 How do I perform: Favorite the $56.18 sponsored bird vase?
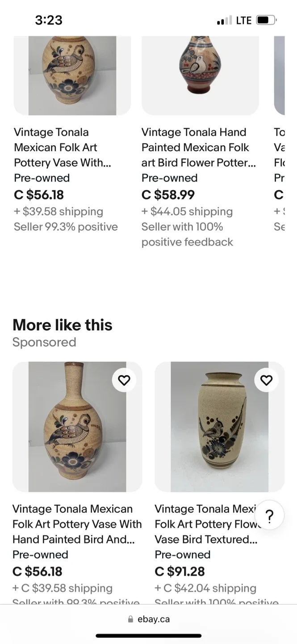coord(124,380)
